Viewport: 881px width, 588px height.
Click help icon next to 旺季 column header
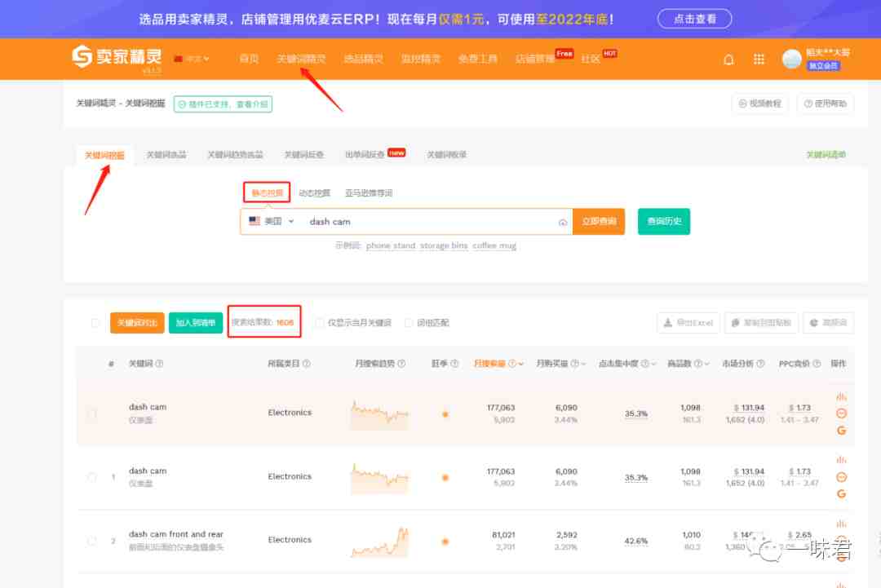click(x=454, y=364)
